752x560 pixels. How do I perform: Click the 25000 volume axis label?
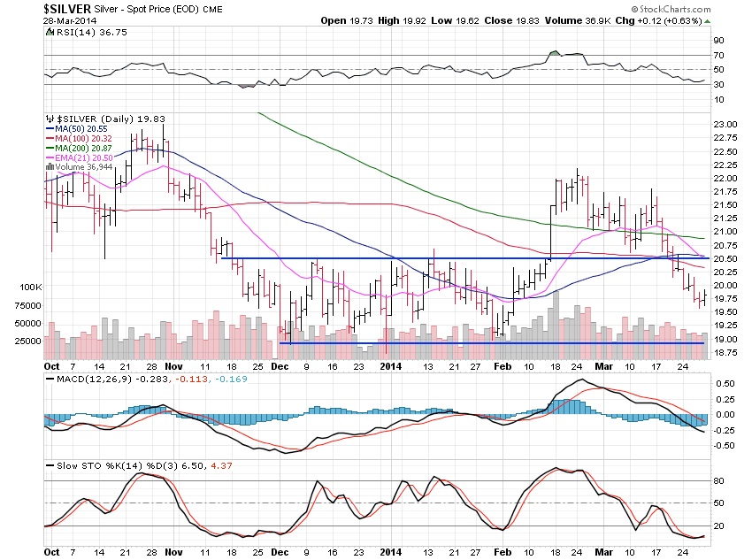pos(27,341)
